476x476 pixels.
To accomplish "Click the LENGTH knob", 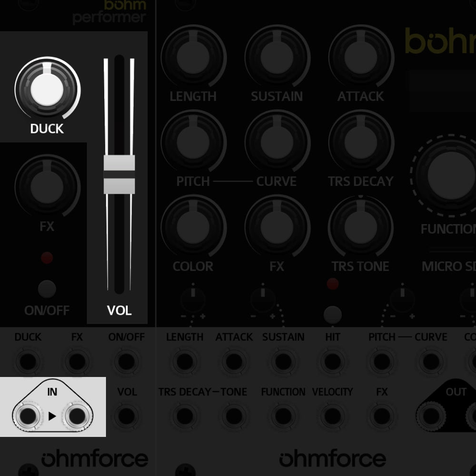I will pos(193,57).
